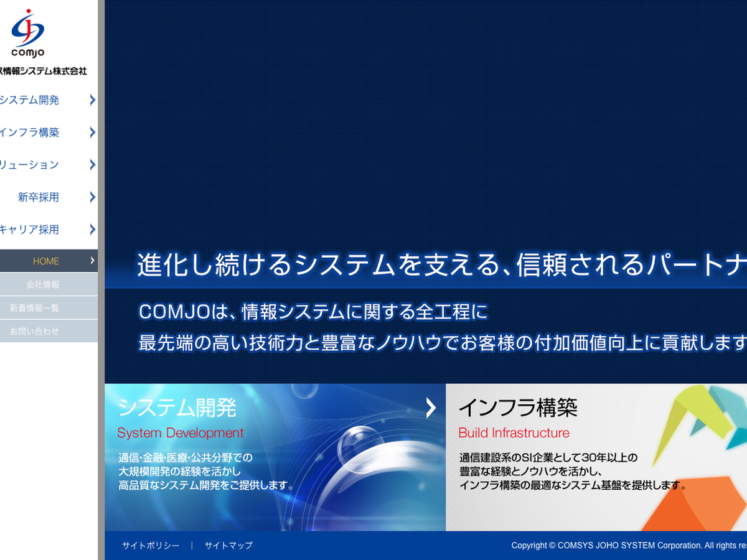Click the arrow beside システム開発 in sidebar
The image size is (747, 560).
tap(92, 100)
